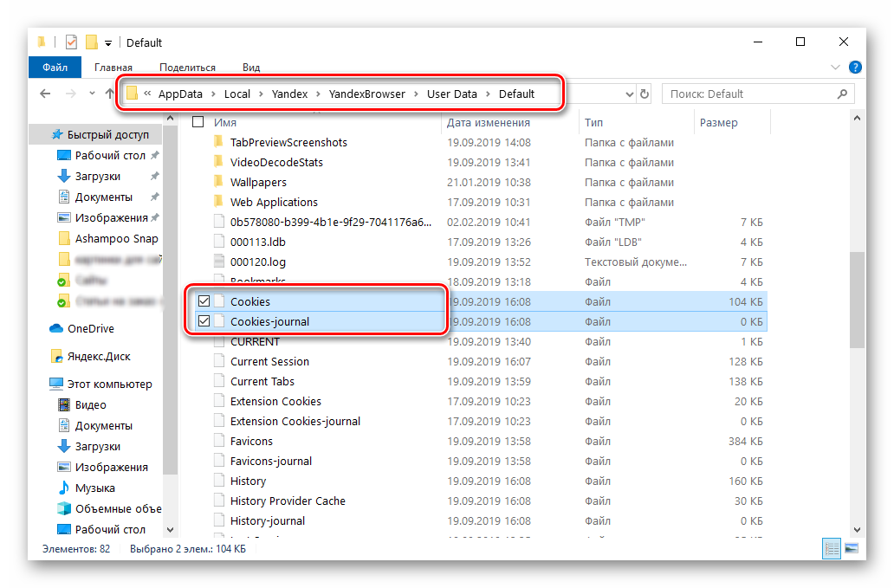The image size is (894, 588).
Task: Click Yandex in the address path
Action: pyautogui.click(x=289, y=94)
